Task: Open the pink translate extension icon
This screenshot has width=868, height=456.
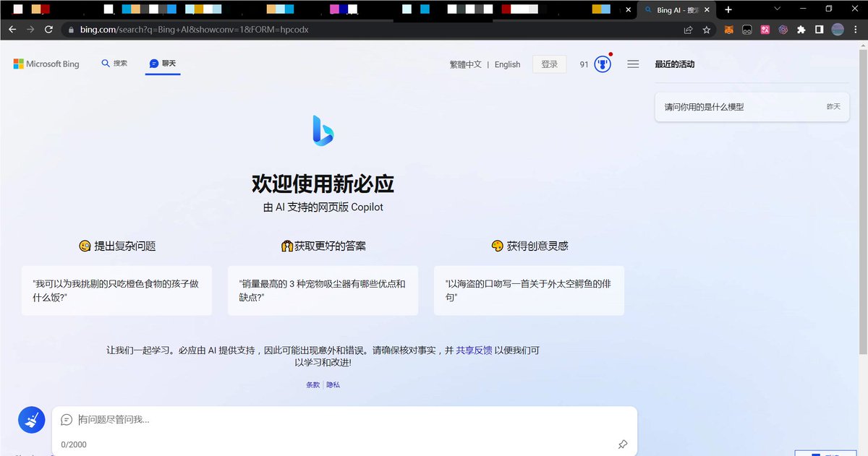Action: coord(765,30)
